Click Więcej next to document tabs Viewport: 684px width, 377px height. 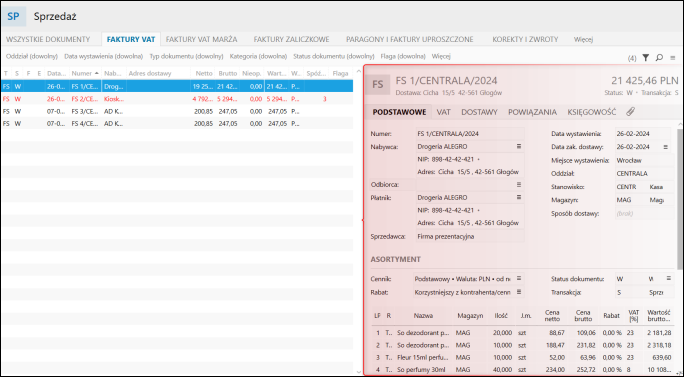click(583, 39)
